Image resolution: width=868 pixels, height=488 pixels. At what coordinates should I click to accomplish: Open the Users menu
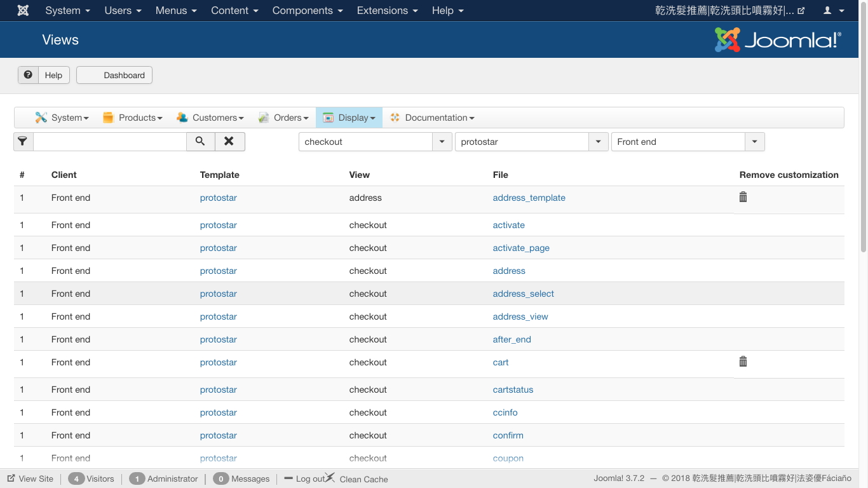[x=123, y=10]
